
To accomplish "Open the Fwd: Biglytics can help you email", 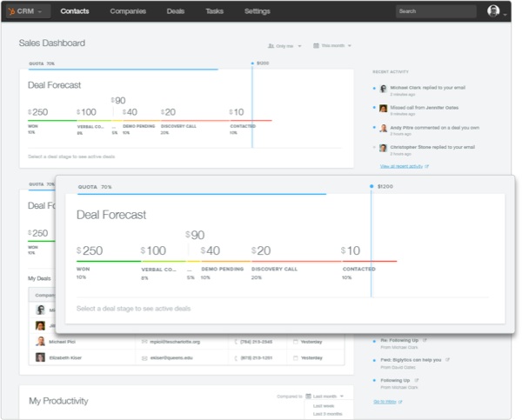I will (411, 360).
